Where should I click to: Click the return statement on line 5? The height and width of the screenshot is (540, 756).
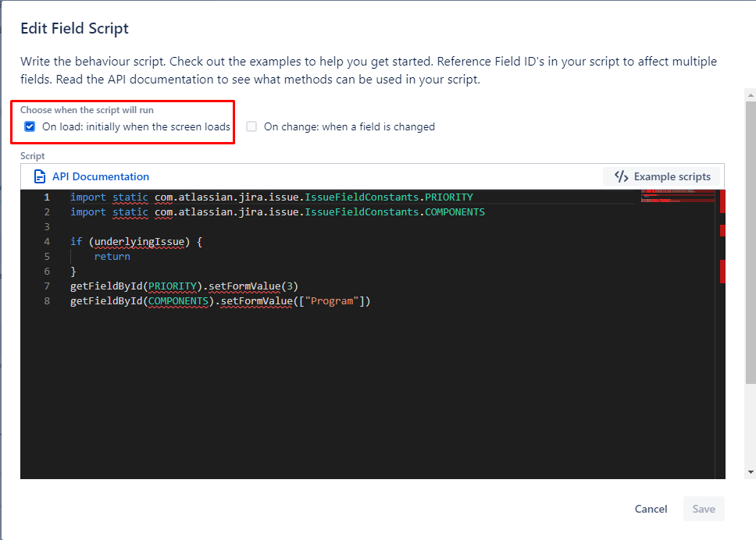click(112, 256)
